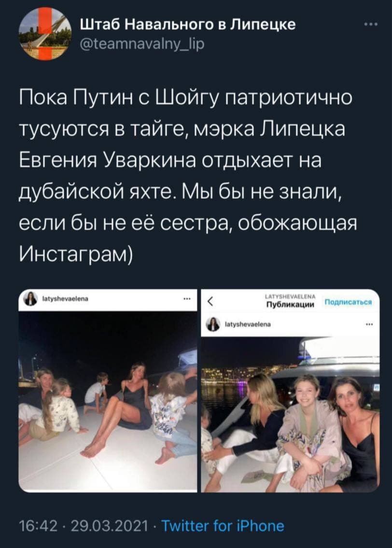Open latyshevaelena username in the left post
This screenshot has height=548, width=392.
pos(65,299)
